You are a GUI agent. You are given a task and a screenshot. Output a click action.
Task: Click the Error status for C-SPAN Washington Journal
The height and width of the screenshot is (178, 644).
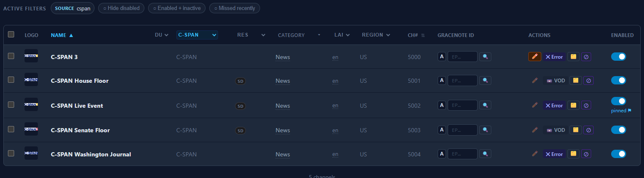[554, 154]
